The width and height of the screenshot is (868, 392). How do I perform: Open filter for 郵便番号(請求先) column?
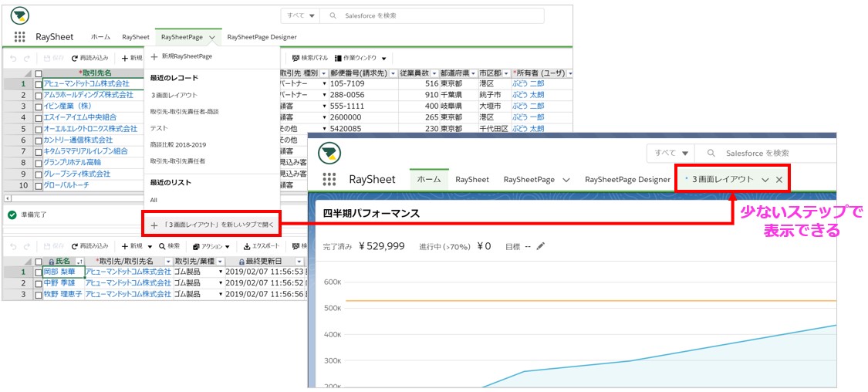click(393, 73)
